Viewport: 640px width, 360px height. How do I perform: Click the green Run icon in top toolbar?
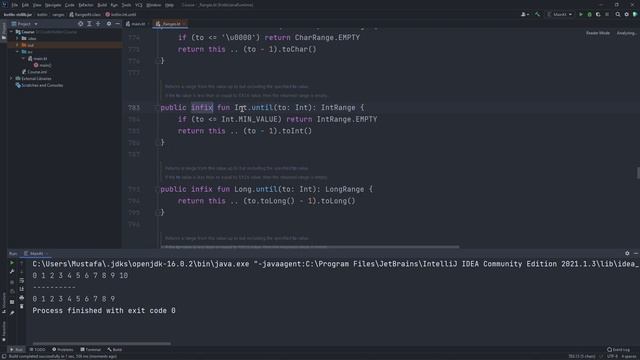[581, 14]
